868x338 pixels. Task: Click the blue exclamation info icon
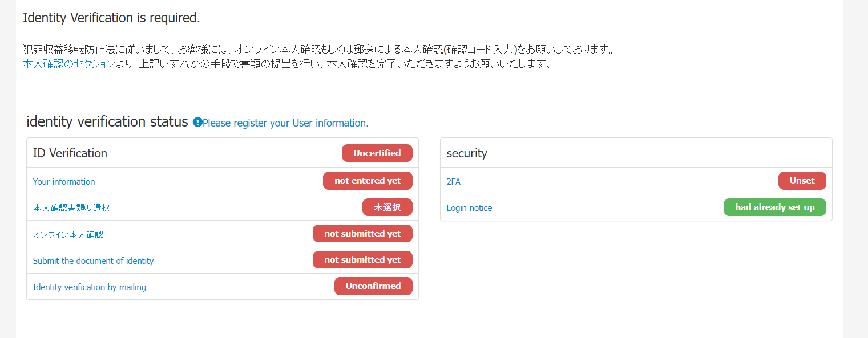(197, 122)
